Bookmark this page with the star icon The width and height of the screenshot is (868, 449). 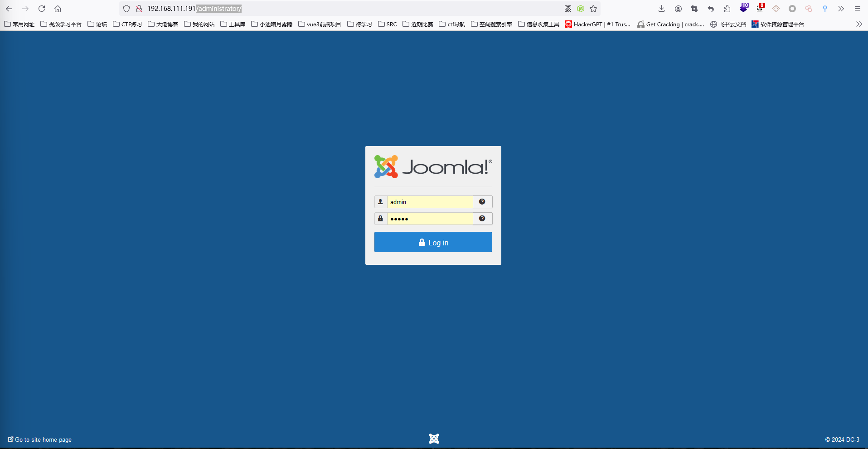coord(593,9)
